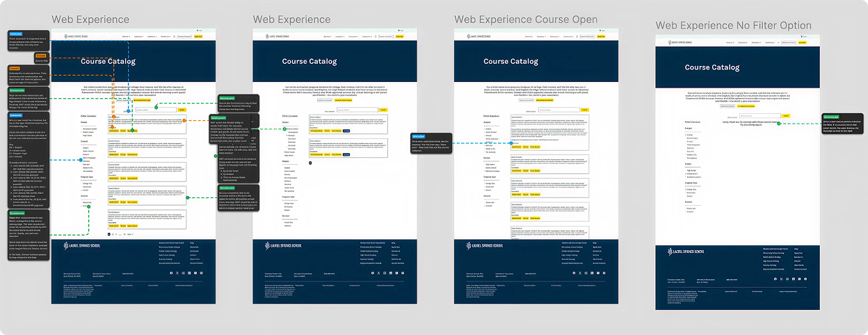Click the yellow pill button under intro text, No Filter Option frame
868x335 pixels.
746,106
